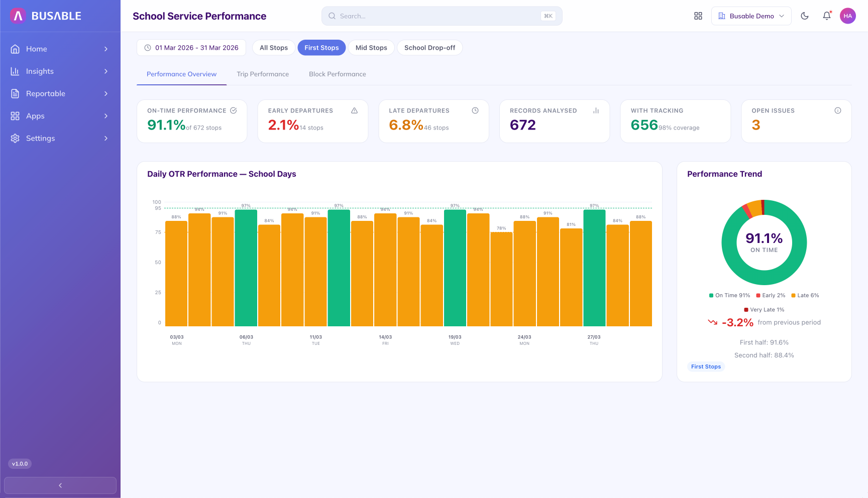Click the 06/03 green bar in chart
Screen dimensions: 868x498
(x=246, y=268)
